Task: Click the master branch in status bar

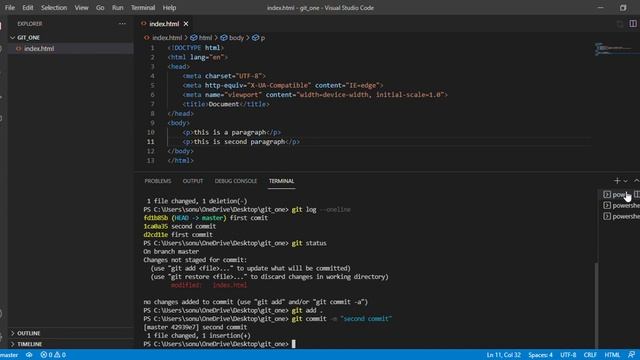Action: tap(9, 355)
